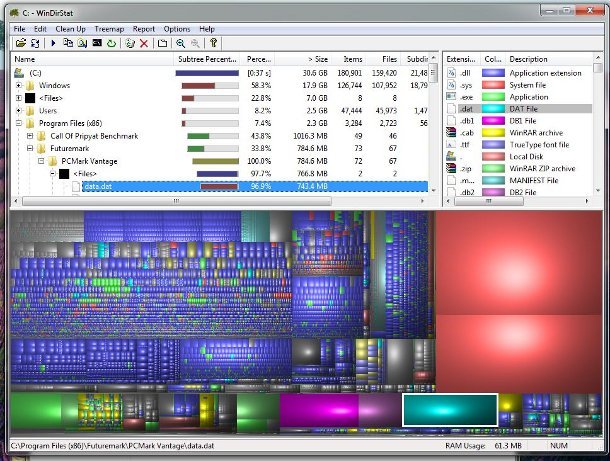The image size is (610, 461).
Task: Collapse <Files> under PCMark Vantage
Action: coord(53,174)
